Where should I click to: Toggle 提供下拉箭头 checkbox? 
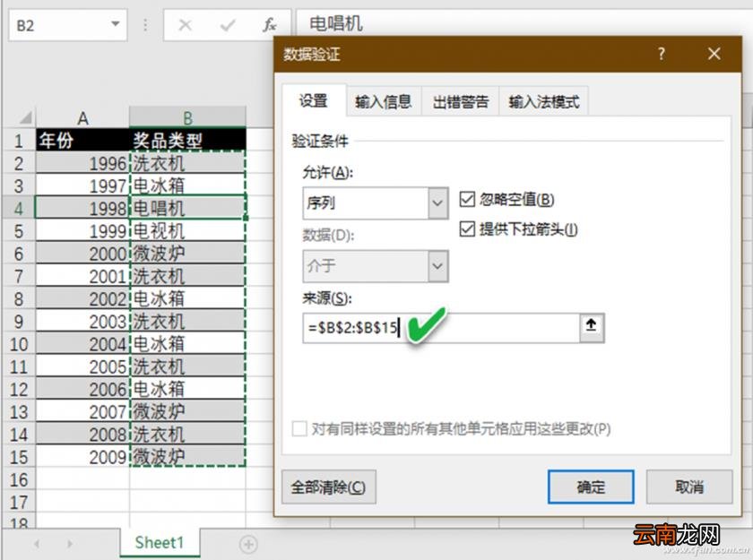pos(467,228)
